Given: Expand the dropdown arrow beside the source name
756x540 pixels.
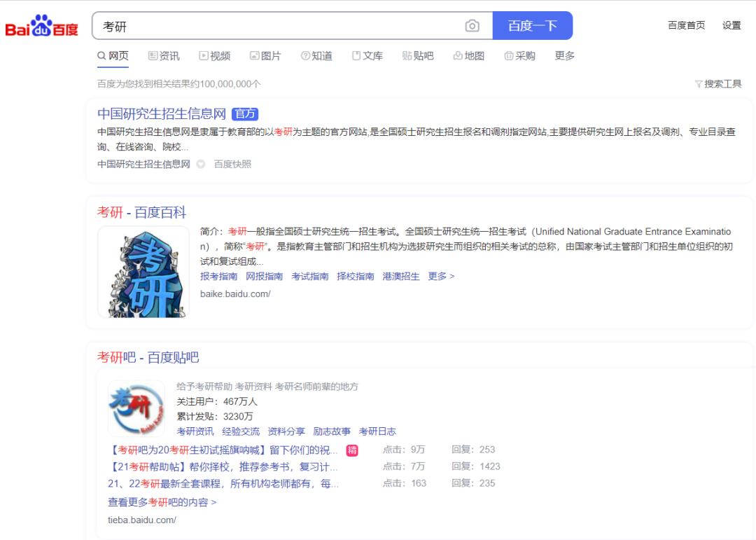Looking at the screenshot, I should click(201, 164).
